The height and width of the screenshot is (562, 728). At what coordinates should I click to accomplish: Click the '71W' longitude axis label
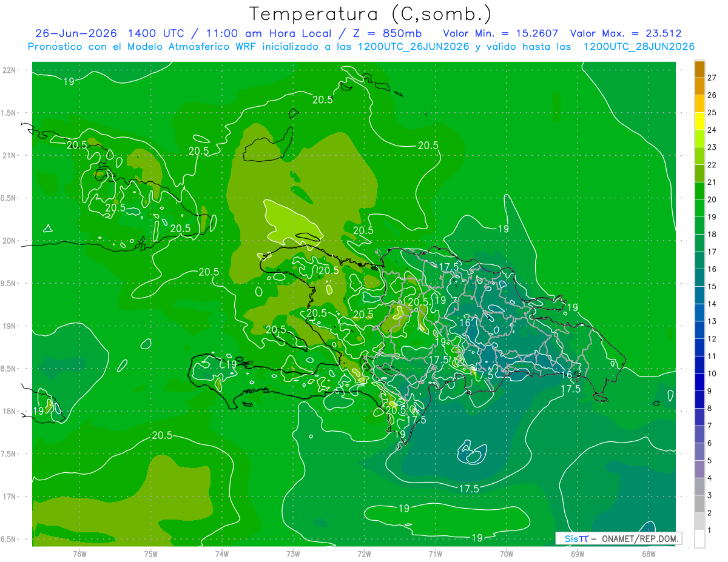[435, 554]
